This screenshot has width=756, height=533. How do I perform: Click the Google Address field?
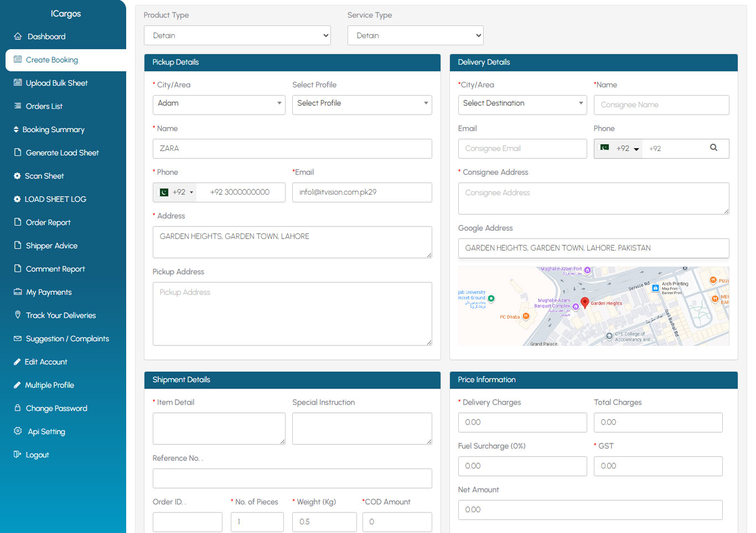[x=593, y=249]
